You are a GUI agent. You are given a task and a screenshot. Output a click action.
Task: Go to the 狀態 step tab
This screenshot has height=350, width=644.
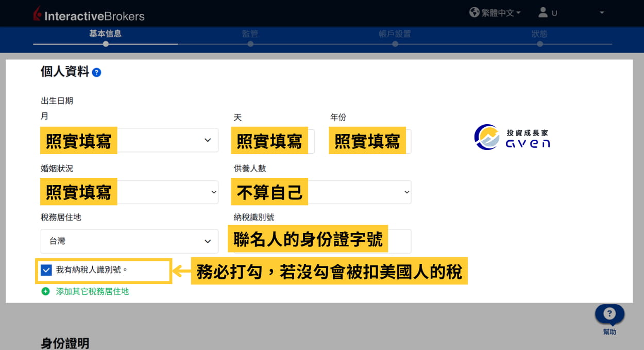click(x=539, y=34)
